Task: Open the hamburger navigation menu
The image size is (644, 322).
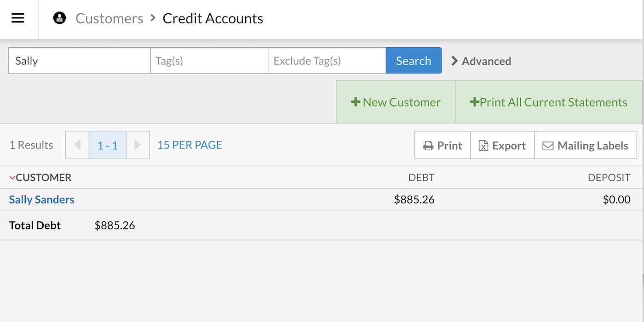Action: click(18, 18)
